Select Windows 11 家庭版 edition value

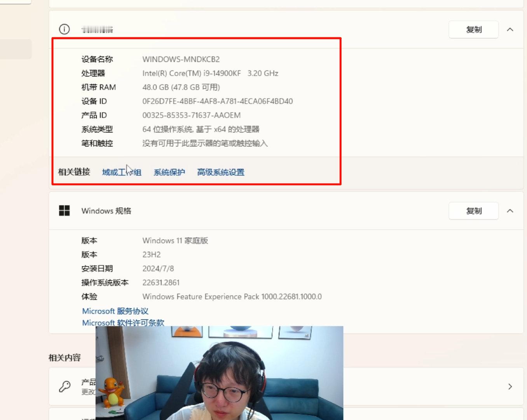coord(175,240)
